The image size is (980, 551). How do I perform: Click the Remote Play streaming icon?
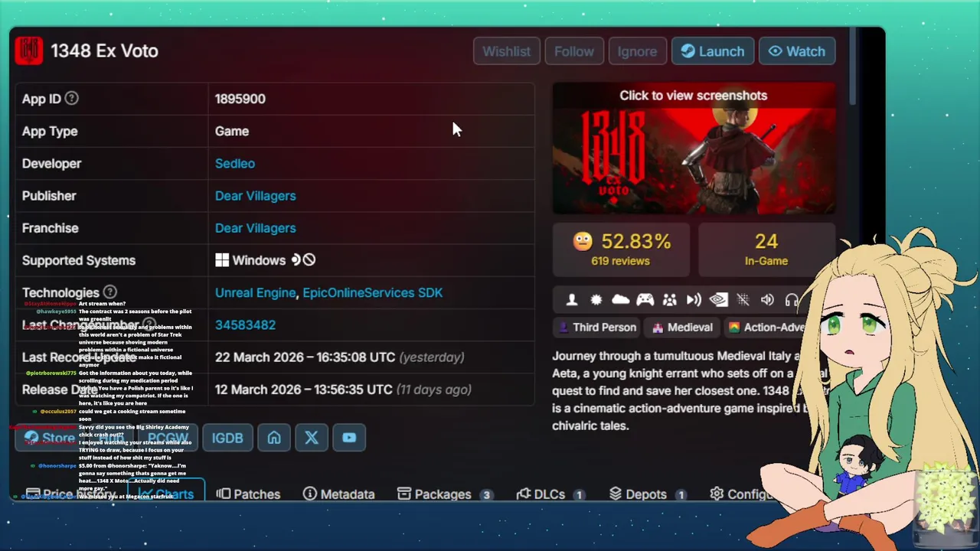(x=694, y=300)
